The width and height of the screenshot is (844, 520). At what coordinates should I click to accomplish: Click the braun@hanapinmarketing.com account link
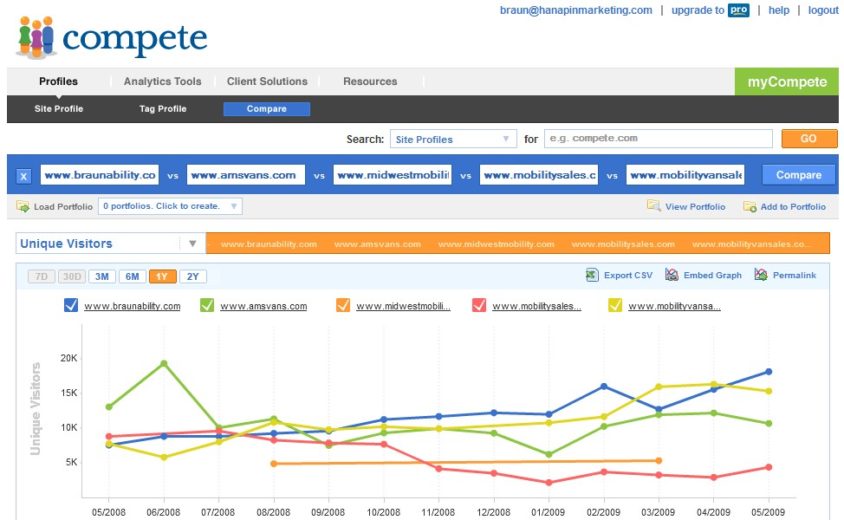[x=576, y=10]
